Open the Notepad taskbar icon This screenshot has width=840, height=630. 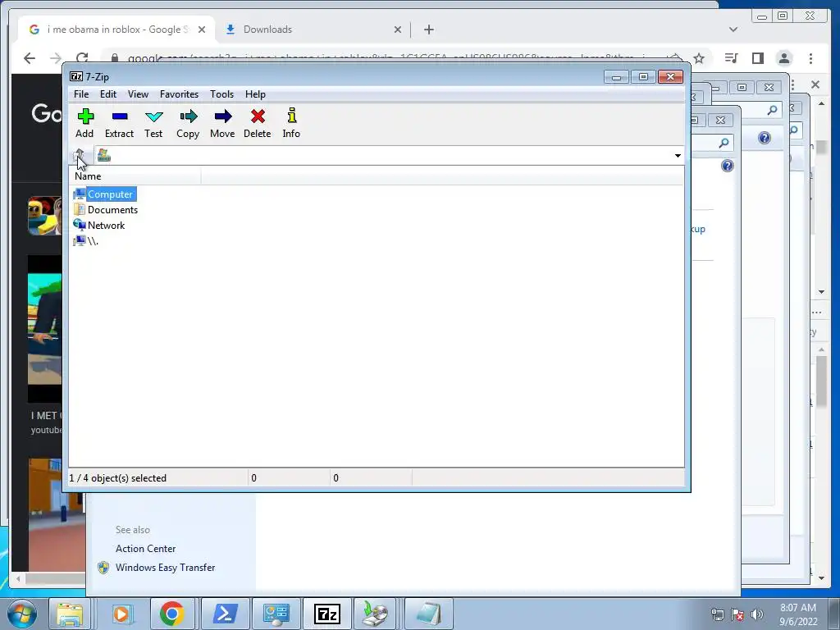point(428,614)
